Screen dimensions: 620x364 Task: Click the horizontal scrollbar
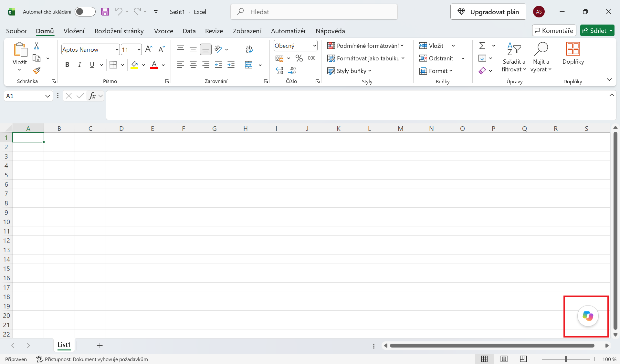[492, 346]
